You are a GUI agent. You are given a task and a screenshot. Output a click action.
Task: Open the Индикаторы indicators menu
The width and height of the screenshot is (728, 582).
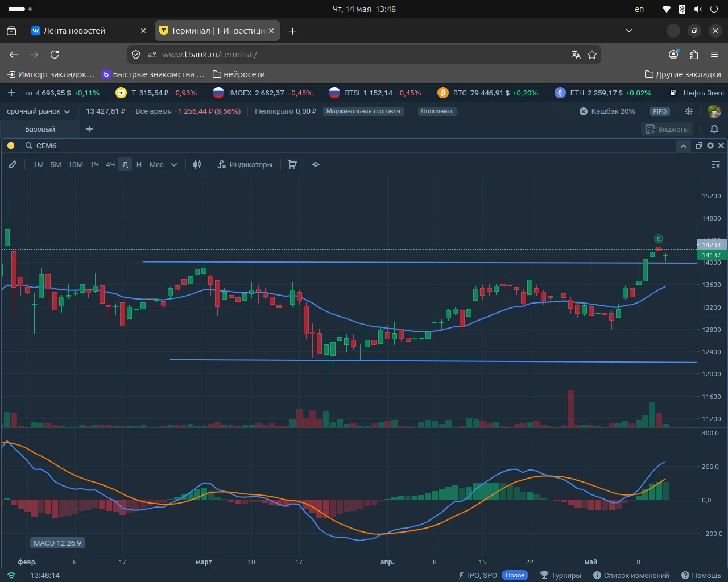tap(245, 165)
